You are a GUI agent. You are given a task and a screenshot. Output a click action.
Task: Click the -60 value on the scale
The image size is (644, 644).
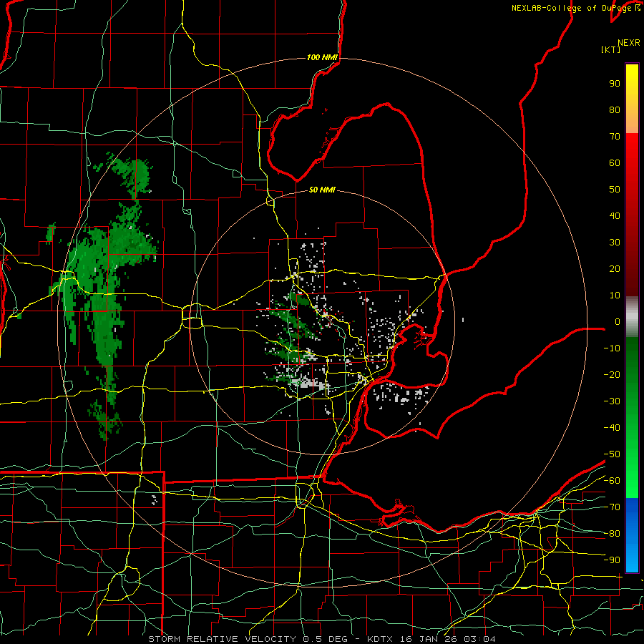[x=612, y=481]
